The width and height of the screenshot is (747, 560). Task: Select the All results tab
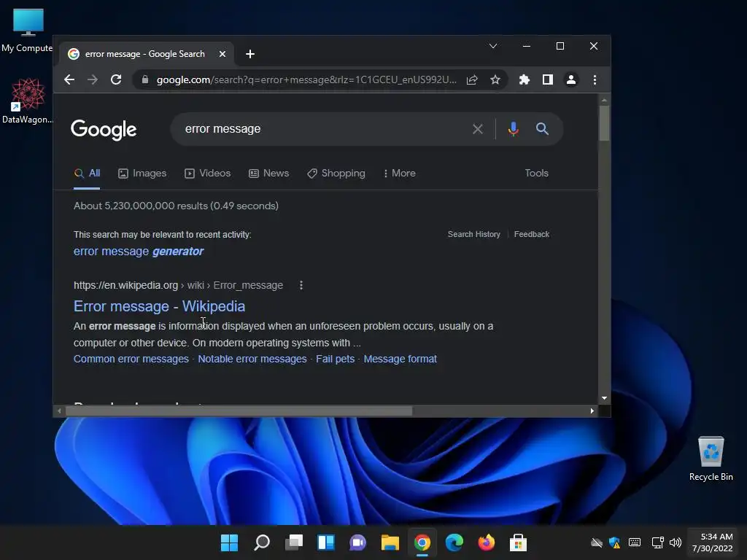tap(88, 174)
